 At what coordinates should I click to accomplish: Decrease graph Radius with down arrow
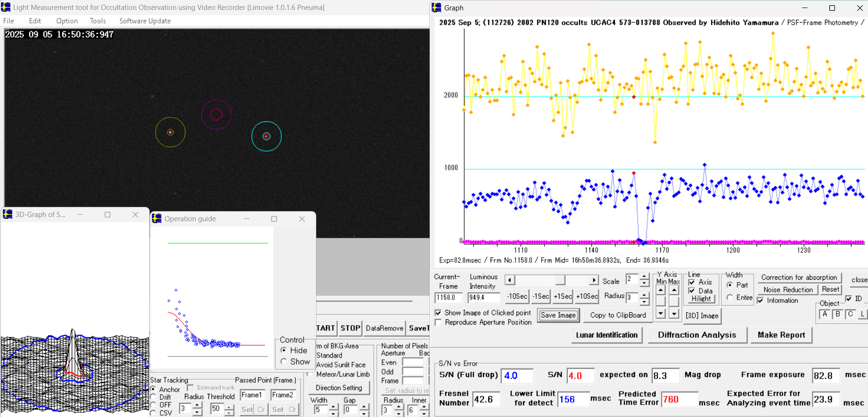[x=644, y=301]
